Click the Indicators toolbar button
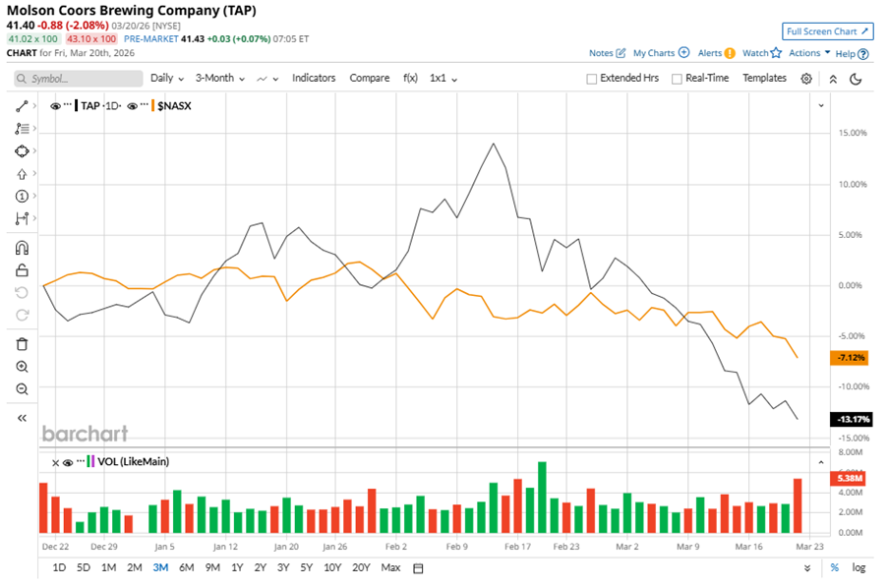887x588 pixels. (314, 78)
